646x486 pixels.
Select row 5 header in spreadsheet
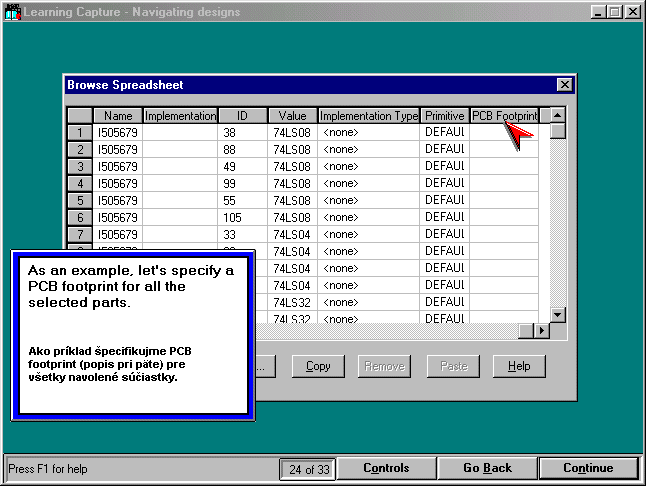(x=80, y=200)
